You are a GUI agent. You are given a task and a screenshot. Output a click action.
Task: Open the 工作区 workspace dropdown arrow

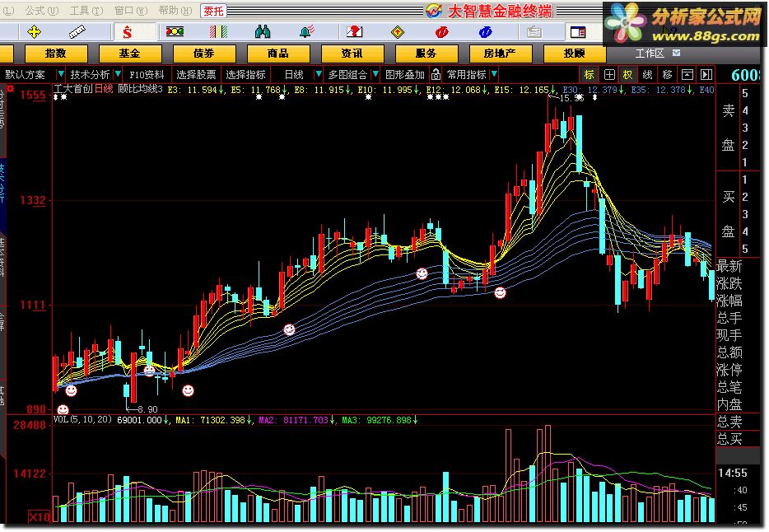pyautogui.click(x=676, y=53)
